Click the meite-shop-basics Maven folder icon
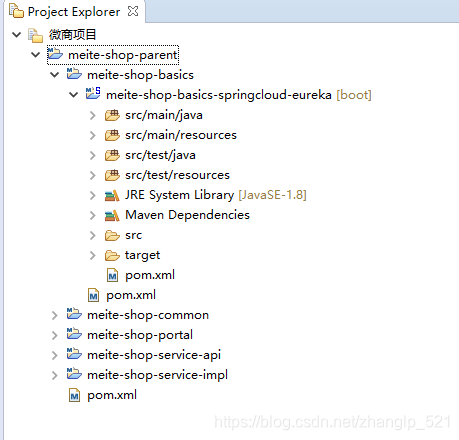 pyautogui.click(x=74, y=74)
